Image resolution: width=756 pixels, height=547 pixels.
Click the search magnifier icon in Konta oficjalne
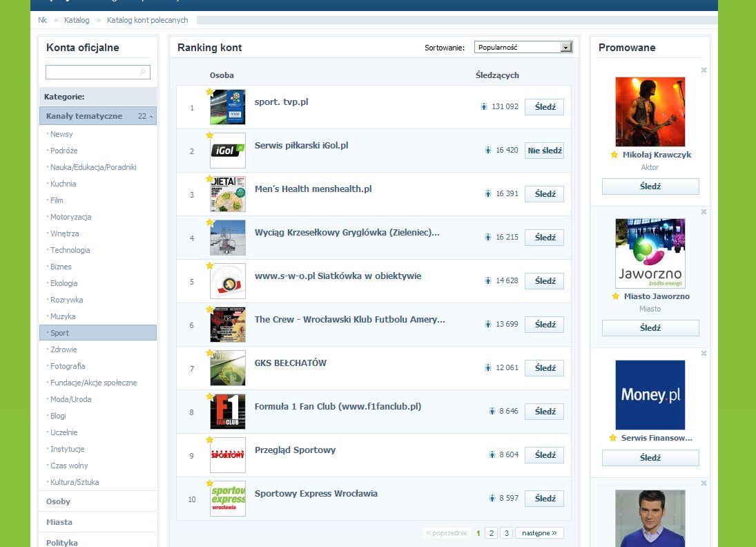(x=143, y=72)
